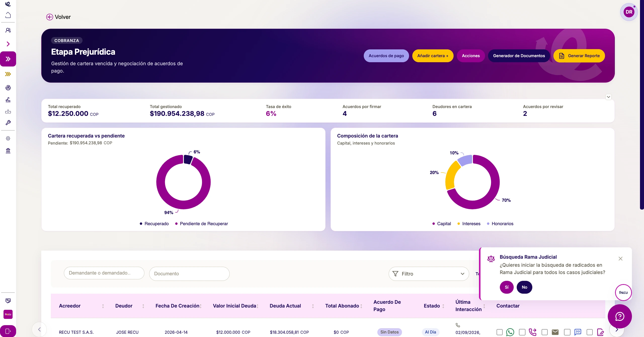Select the triple gold chevron stage icon
Image resolution: width=644 pixels, height=337 pixels.
pyautogui.click(x=8, y=74)
